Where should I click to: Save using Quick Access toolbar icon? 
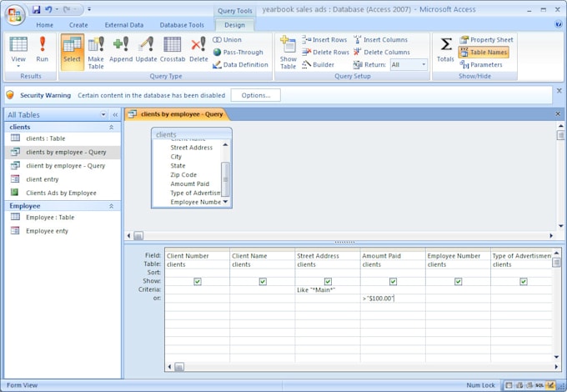pyautogui.click(x=36, y=10)
